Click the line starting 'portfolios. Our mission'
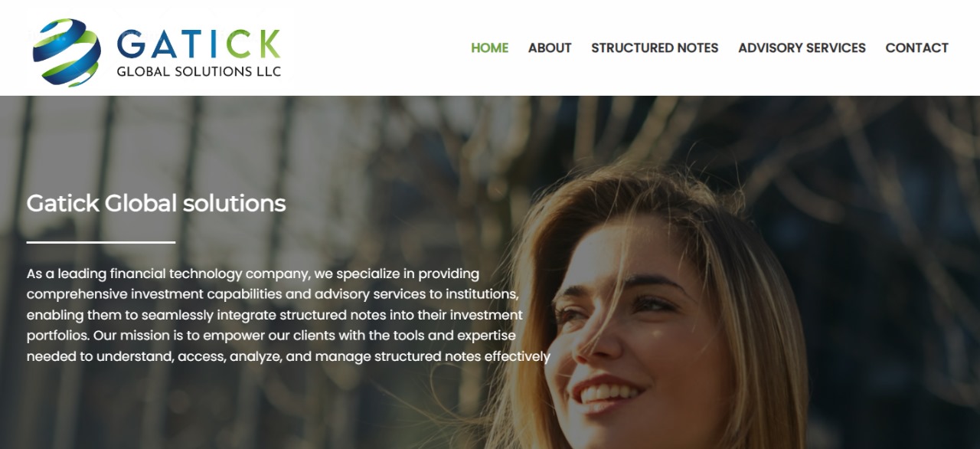 pos(271,336)
